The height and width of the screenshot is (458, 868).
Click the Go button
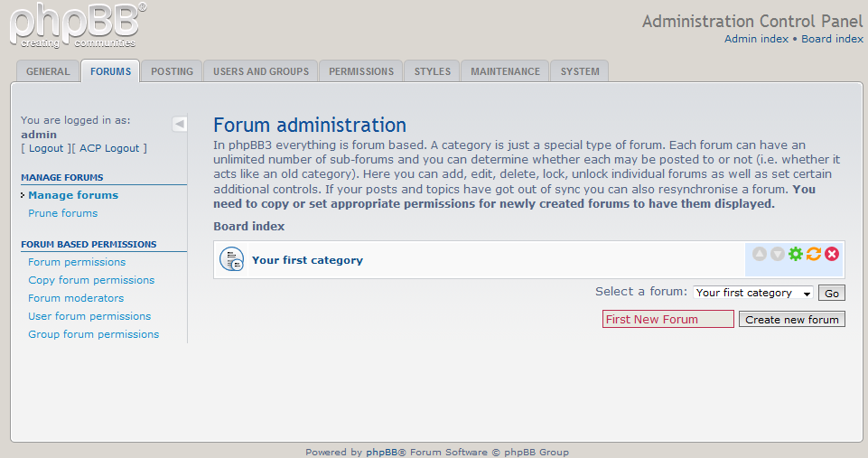[x=833, y=293]
